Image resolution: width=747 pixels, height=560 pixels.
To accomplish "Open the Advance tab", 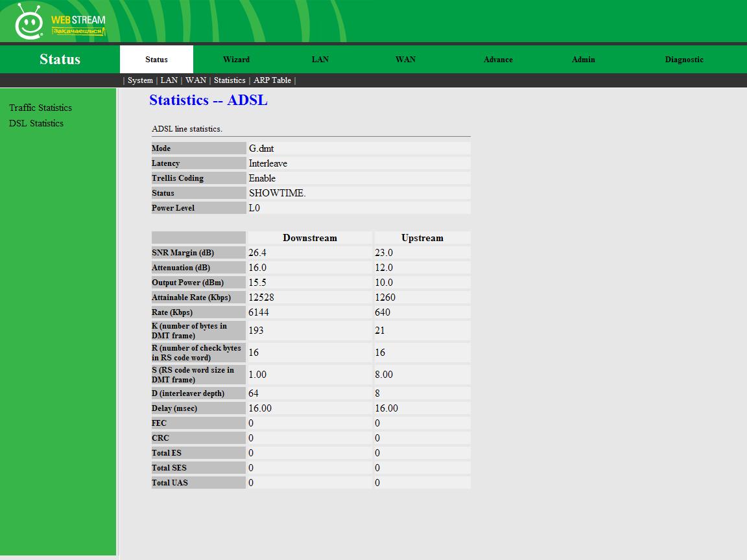I will pos(497,60).
